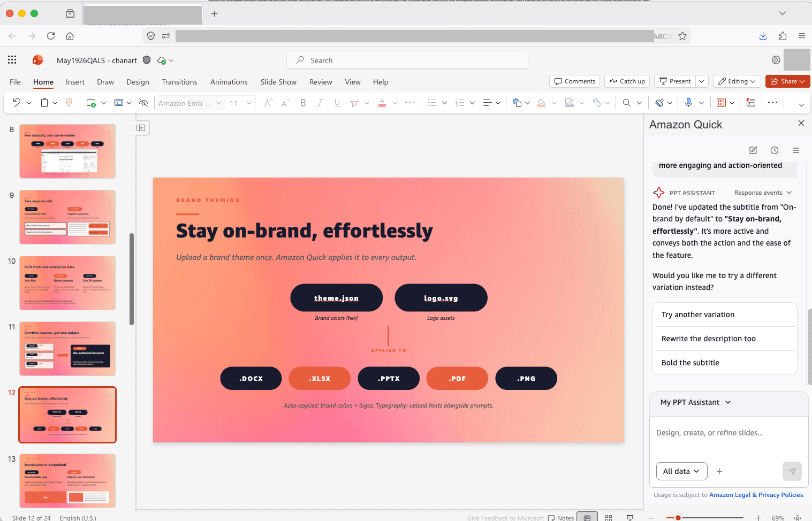Click Increase Font Size icon

coord(268,103)
